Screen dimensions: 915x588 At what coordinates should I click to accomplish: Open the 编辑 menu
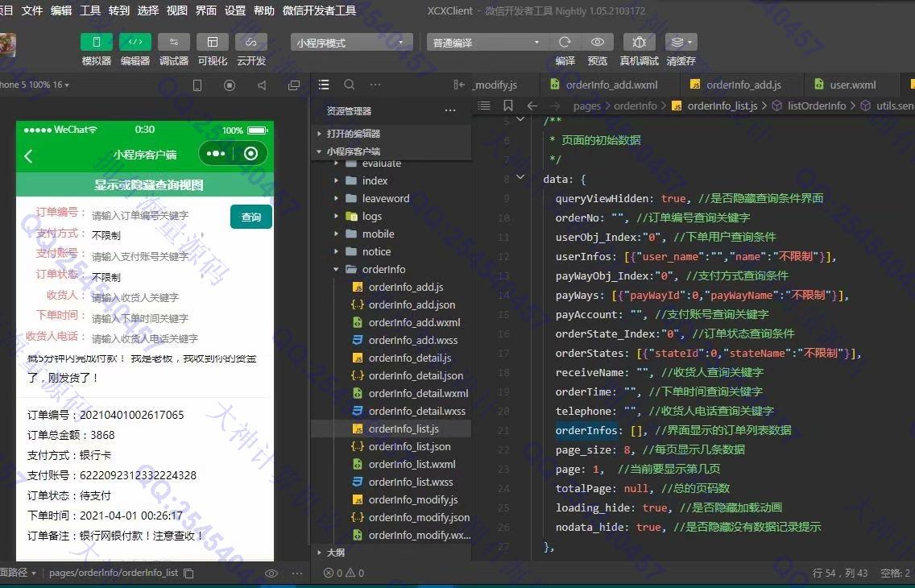(x=61, y=10)
